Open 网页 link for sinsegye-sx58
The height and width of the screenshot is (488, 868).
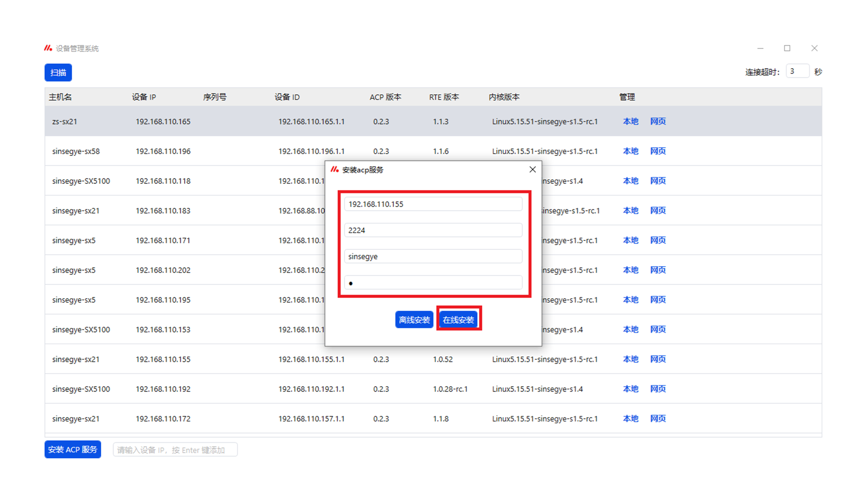point(658,151)
